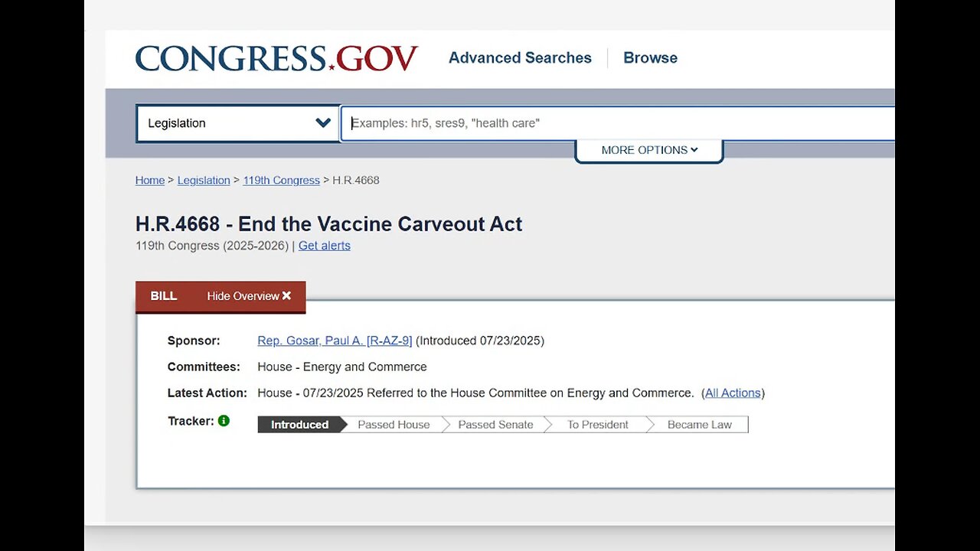Open Rep. Gosar, Paul A. sponsor link
This screenshot has height=551, width=980.
coord(335,341)
